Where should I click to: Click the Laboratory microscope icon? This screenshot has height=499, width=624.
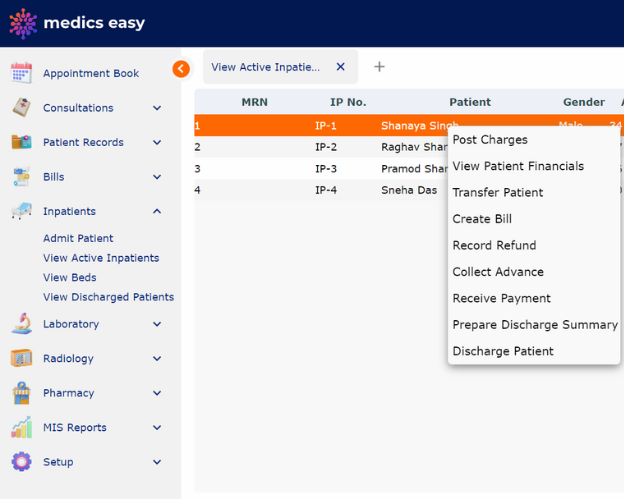point(21,324)
